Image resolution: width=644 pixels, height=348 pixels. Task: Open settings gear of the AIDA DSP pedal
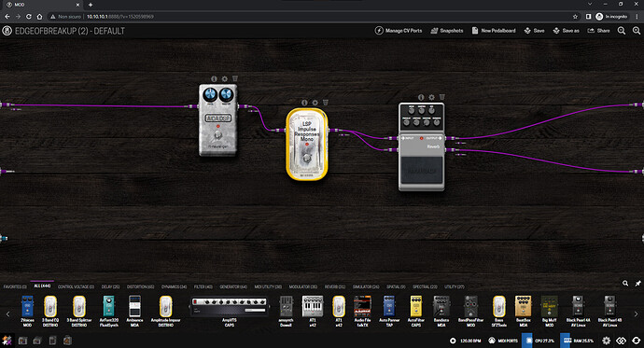click(x=224, y=78)
